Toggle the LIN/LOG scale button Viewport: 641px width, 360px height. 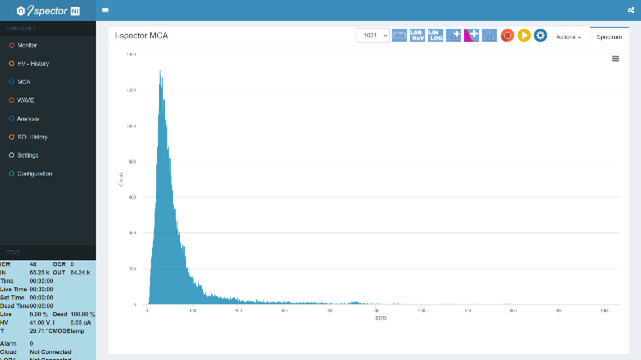click(x=435, y=36)
